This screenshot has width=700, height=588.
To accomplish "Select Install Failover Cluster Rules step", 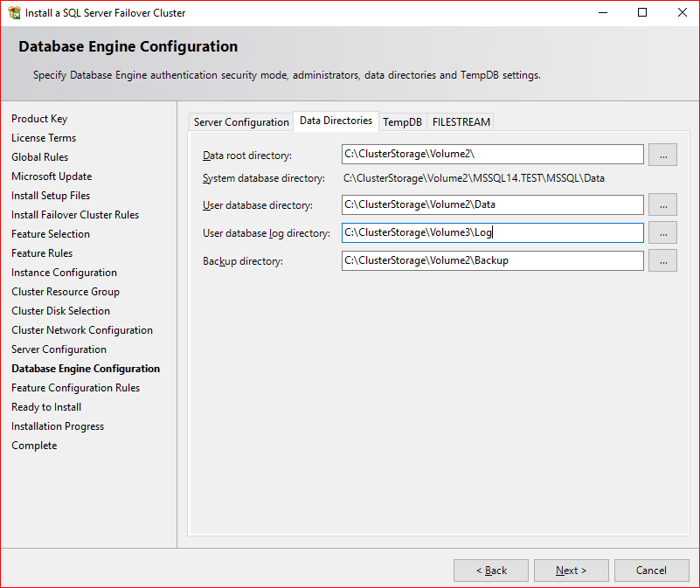I will click(75, 215).
